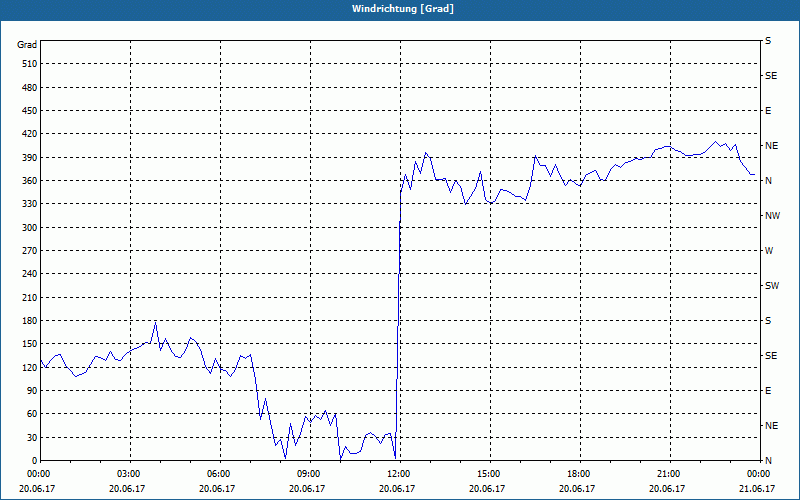Select the 210 tick on the Grad axis
Viewport: 800px width, 500px height.
click(x=30, y=297)
